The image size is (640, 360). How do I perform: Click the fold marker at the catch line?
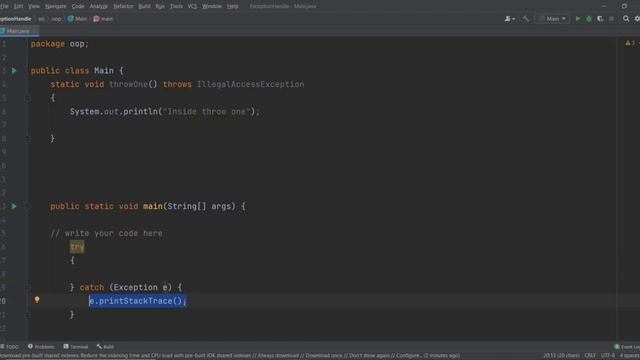point(27,287)
